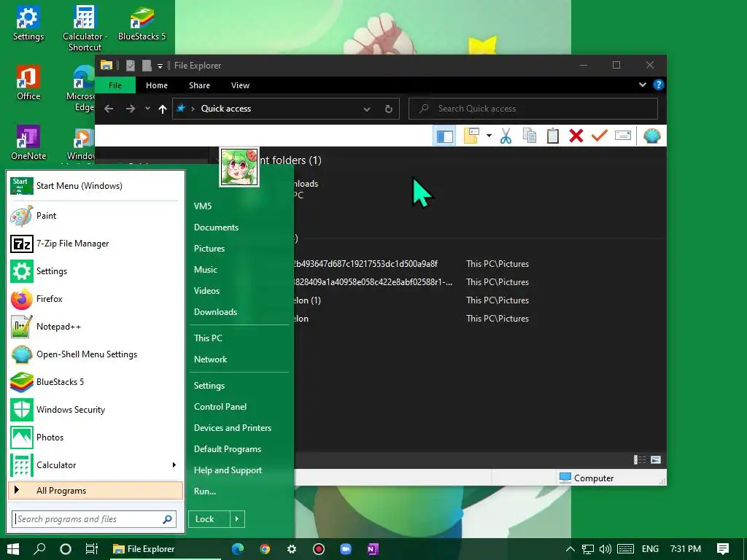Open Chrome from the taskbar

click(264, 549)
